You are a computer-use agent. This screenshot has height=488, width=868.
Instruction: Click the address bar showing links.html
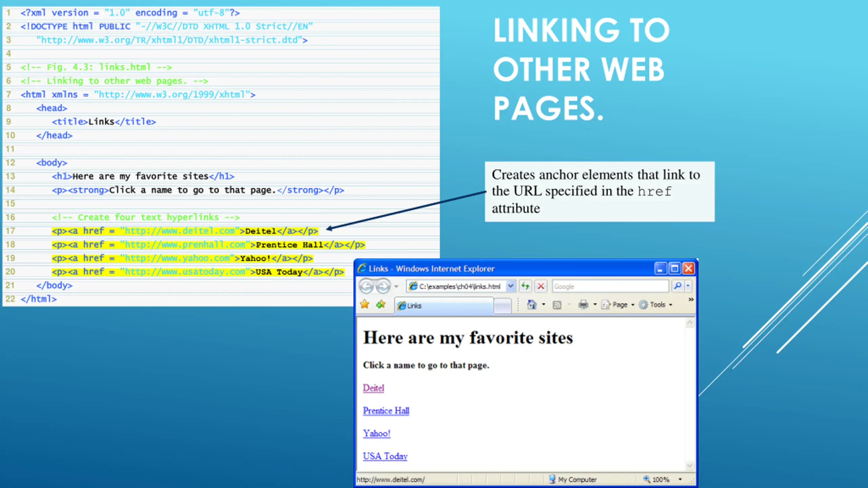click(457, 286)
